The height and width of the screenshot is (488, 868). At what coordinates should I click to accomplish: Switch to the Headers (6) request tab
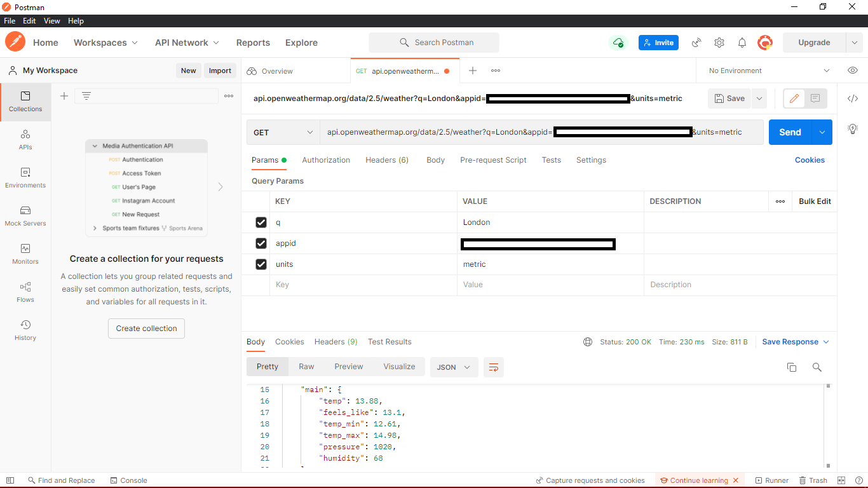[x=387, y=160]
